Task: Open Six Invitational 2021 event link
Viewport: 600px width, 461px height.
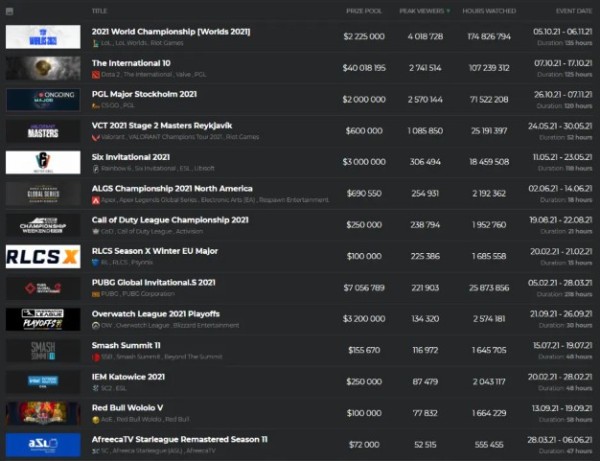Action: (131, 157)
